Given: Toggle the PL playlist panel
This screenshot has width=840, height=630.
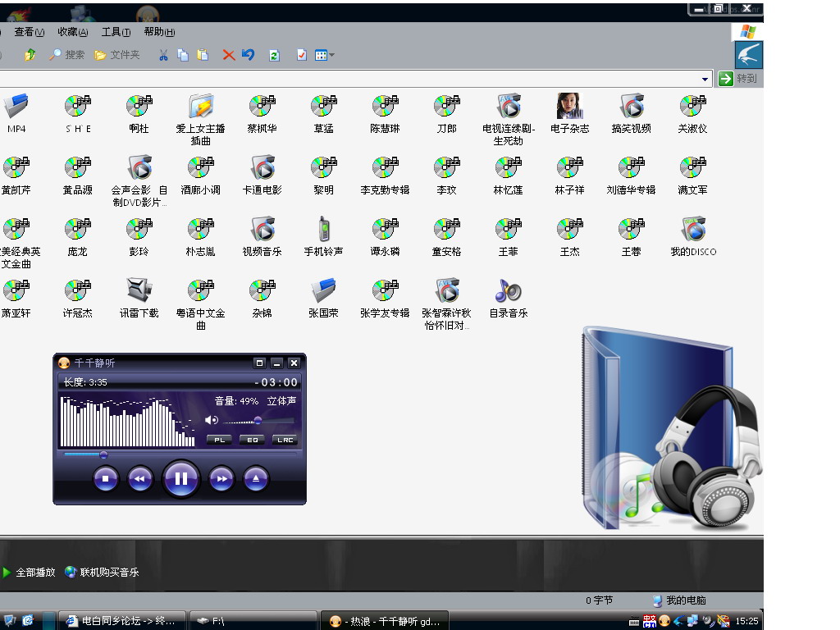Looking at the screenshot, I should pos(219,440).
